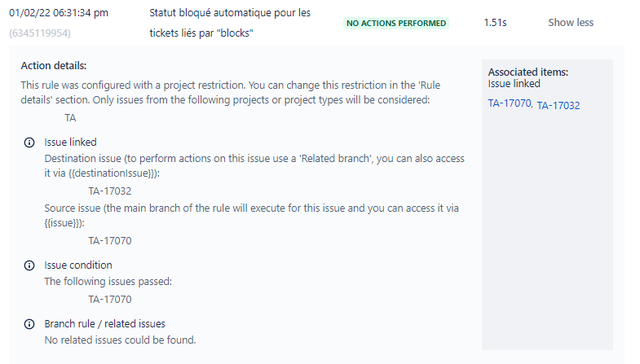Click the 1.51s duration value
This screenshot has width=640, height=364.
click(x=495, y=23)
